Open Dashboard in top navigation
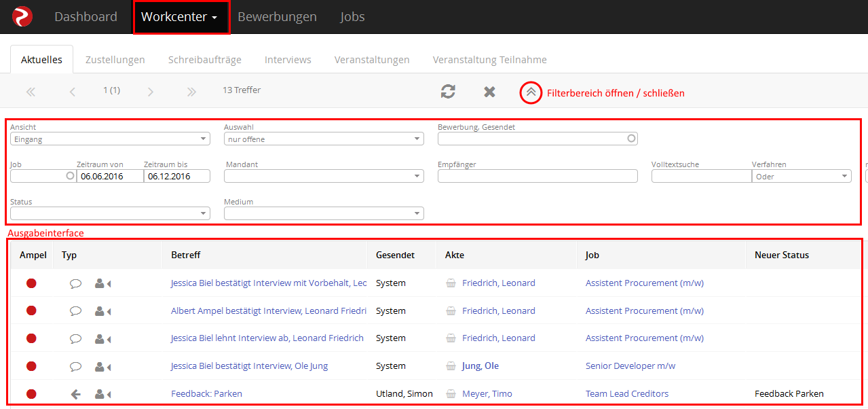The height and width of the screenshot is (409, 868). click(x=86, y=17)
